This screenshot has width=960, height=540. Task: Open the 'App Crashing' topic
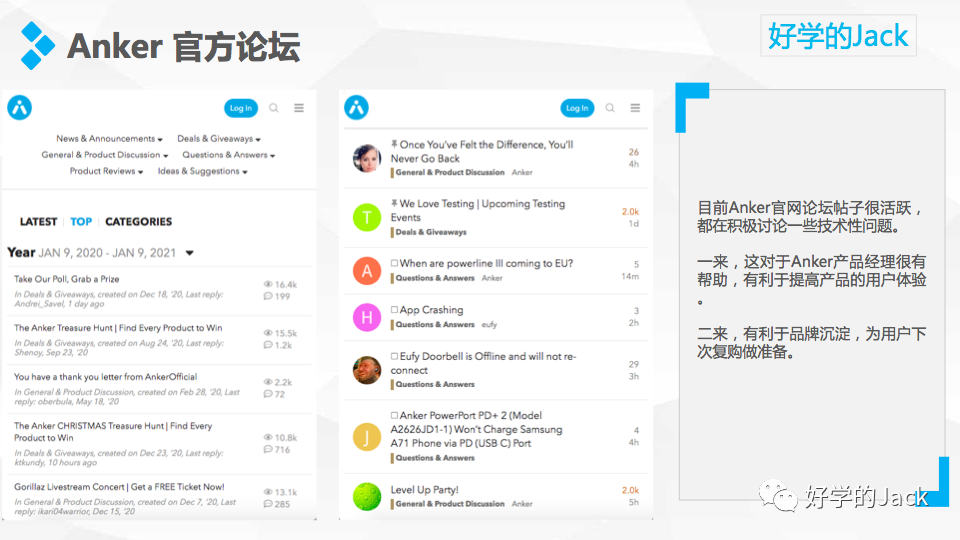431,310
